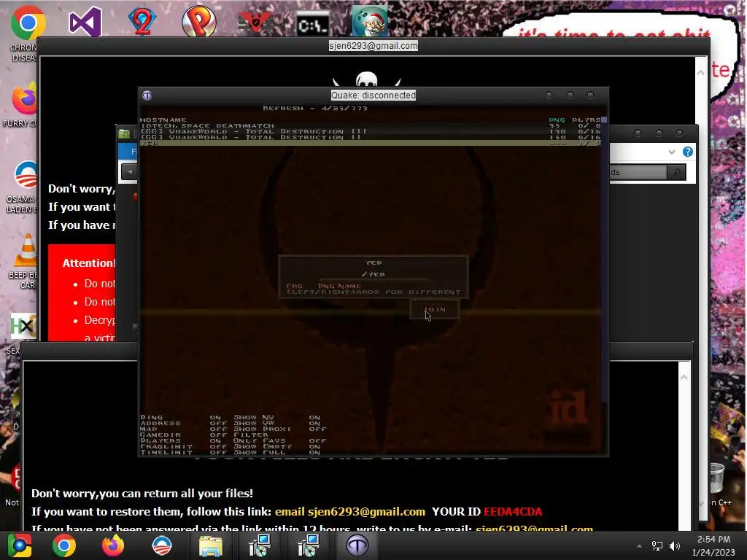Open the Visual Studio desktop shortcut
747x560 pixels.
point(85,22)
